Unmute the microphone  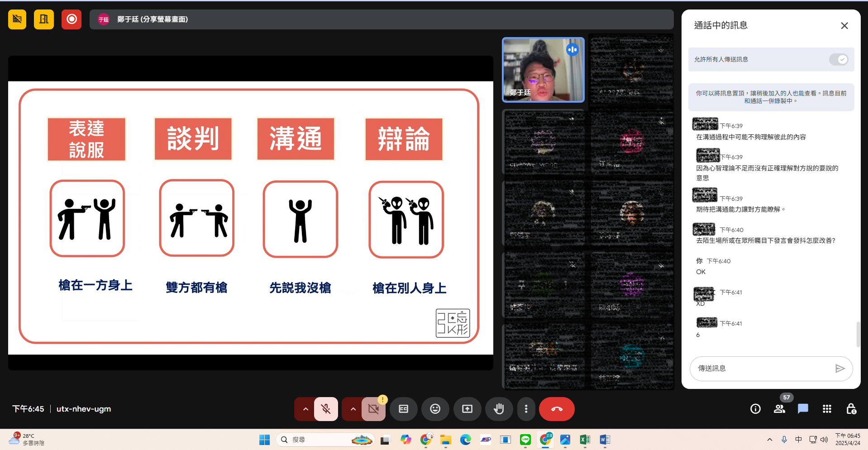(325, 409)
